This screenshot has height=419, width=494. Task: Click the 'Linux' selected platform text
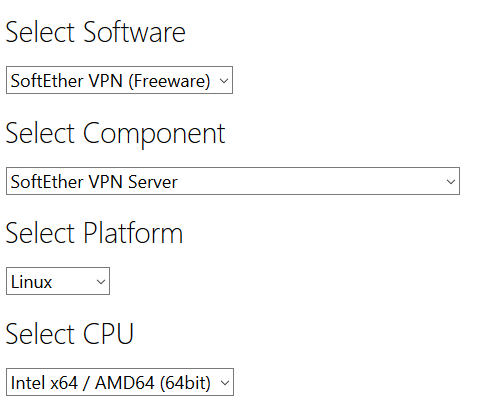[31, 282]
